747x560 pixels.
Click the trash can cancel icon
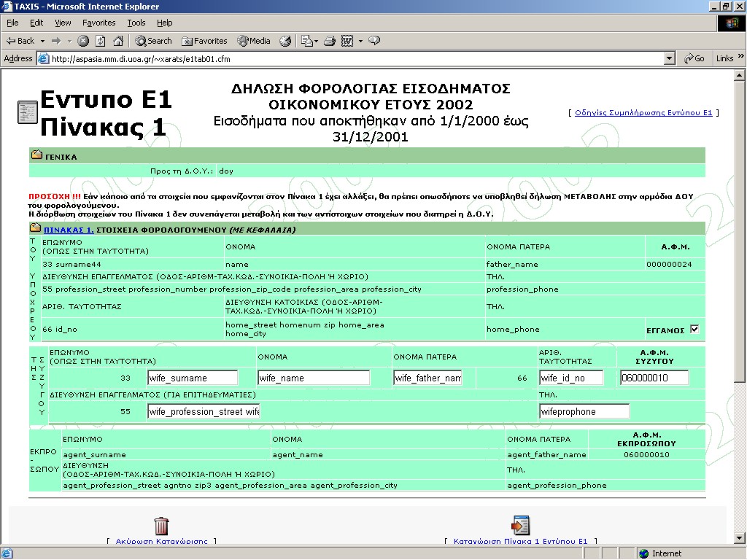click(x=161, y=526)
